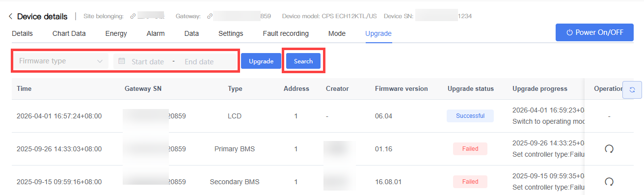Go back using Device details arrow
Viewport: 644px width, 195px height.
tap(10, 17)
